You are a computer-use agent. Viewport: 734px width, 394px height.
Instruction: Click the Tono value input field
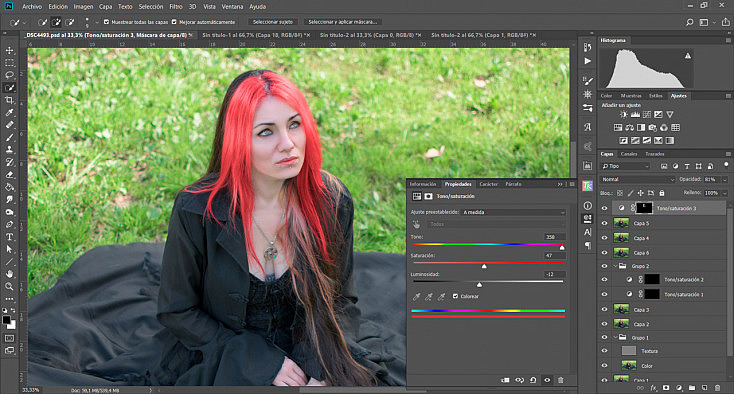click(x=555, y=237)
